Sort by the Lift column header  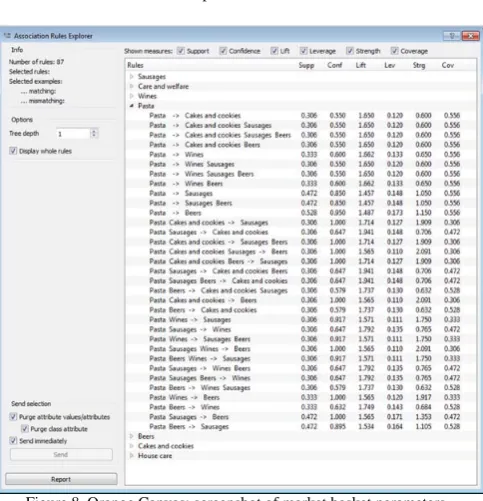pyautogui.click(x=361, y=65)
